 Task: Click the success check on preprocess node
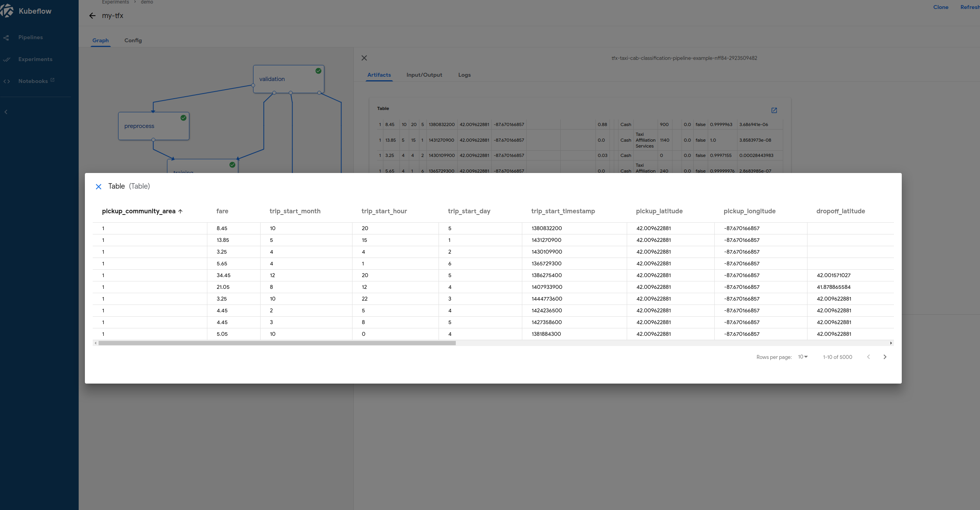pyautogui.click(x=183, y=117)
